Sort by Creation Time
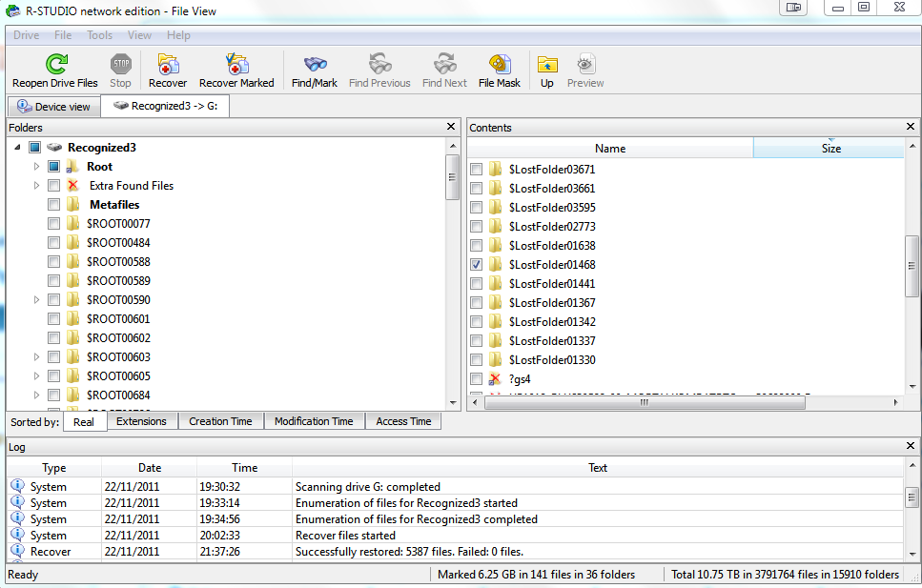Screen dimensions: 922x588 220,421
